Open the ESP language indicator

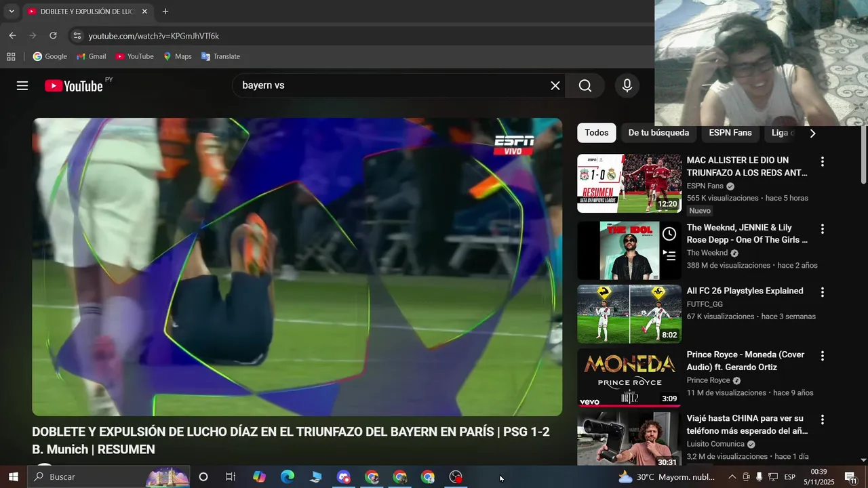pos(790,477)
